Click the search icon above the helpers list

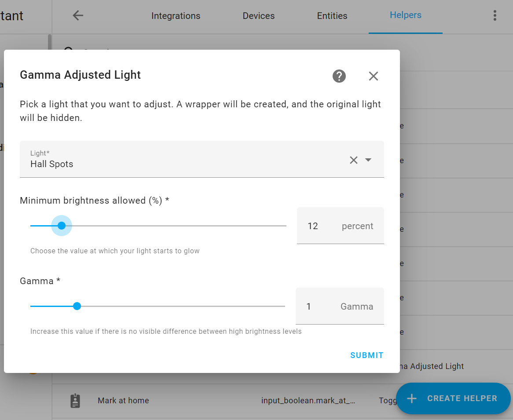(68, 51)
